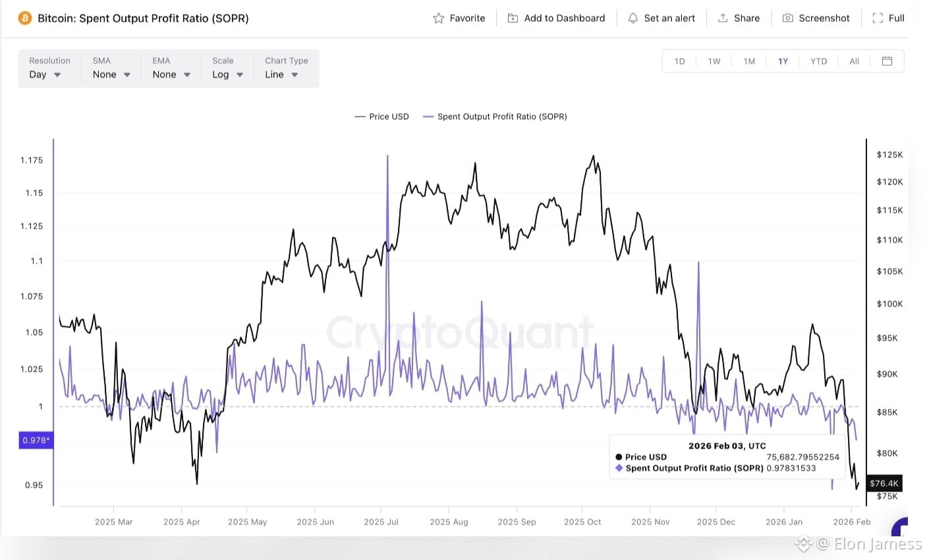Screen dimensions: 927x560
Task: Click the Add to Dashboard icon
Action: click(x=513, y=18)
